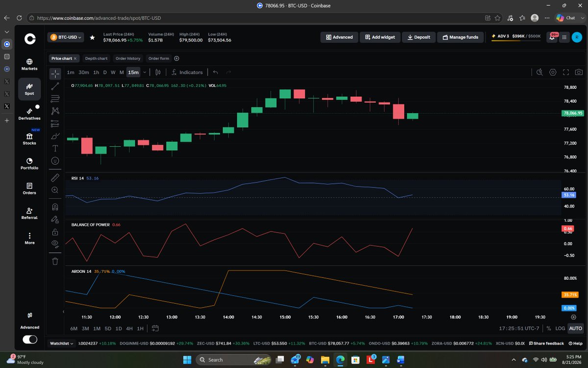The height and width of the screenshot is (368, 588).
Task: Select the 6M date range
Action: [73, 328]
